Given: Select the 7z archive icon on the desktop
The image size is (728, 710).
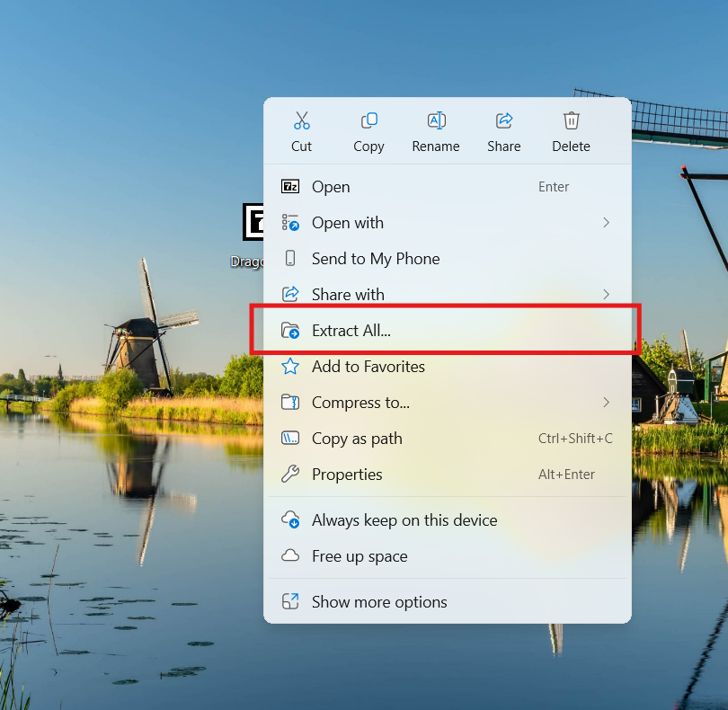Looking at the screenshot, I should pyautogui.click(x=253, y=222).
